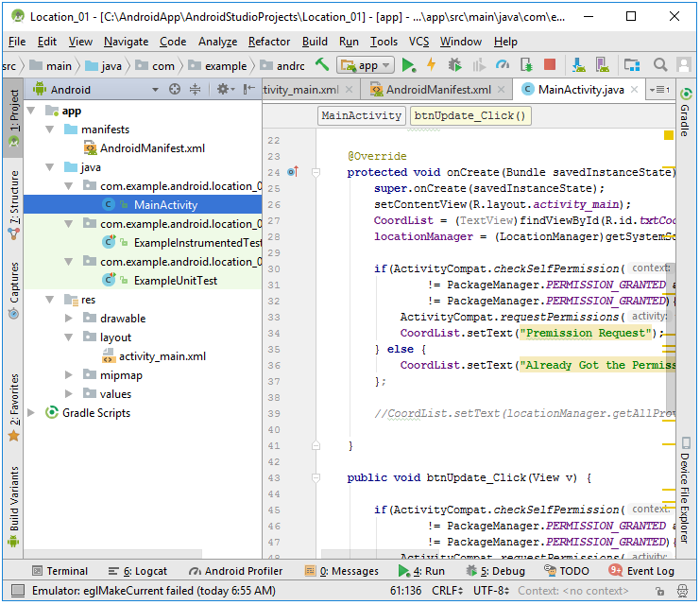Open the app run configuration dropdown

(x=366, y=65)
